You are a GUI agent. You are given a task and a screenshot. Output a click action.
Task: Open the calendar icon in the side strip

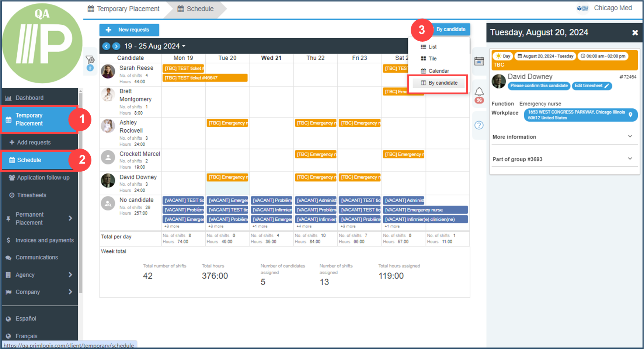point(479,61)
